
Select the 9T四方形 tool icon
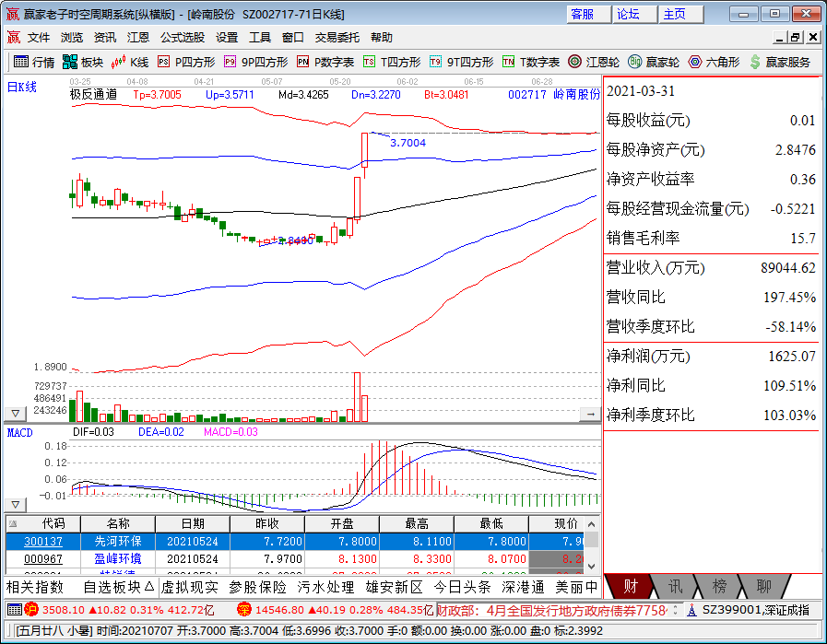pos(436,64)
